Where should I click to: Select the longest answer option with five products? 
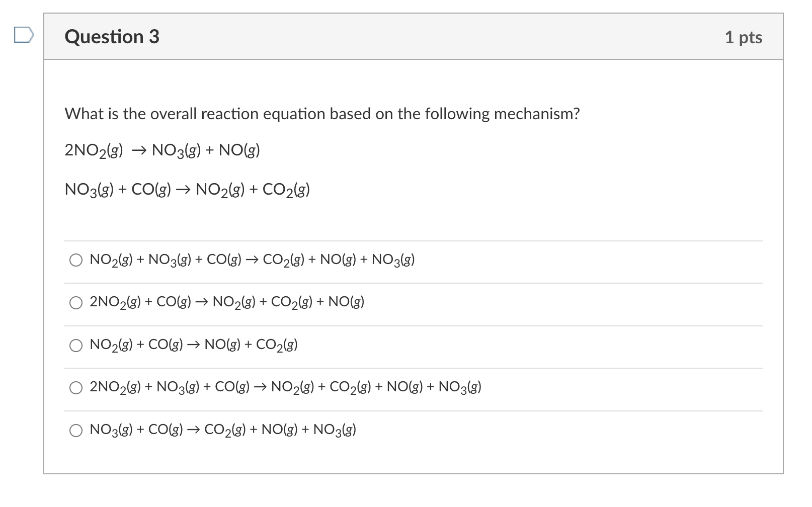pyautogui.click(x=285, y=387)
